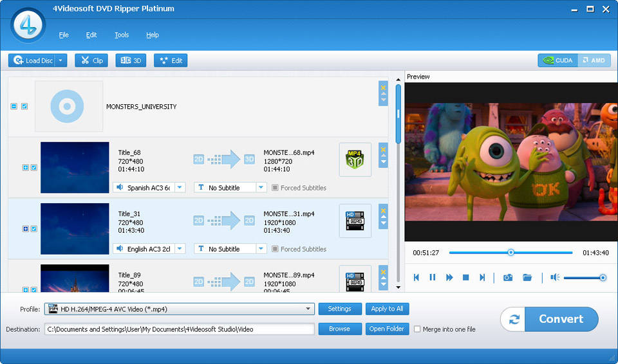Expand the Title_89 item
This screenshot has width=618, height=364.
(26, 289)
